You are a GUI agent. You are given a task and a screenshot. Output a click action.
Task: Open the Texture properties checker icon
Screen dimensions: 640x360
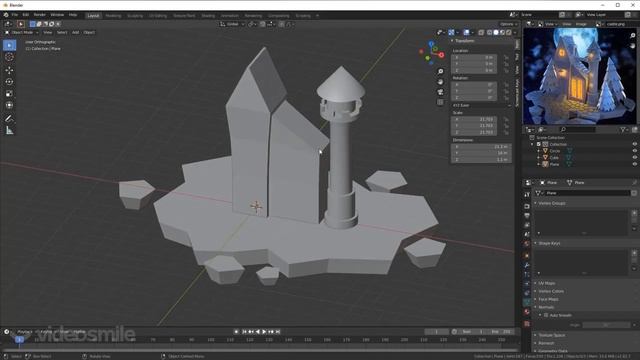[x=527, y=324]
